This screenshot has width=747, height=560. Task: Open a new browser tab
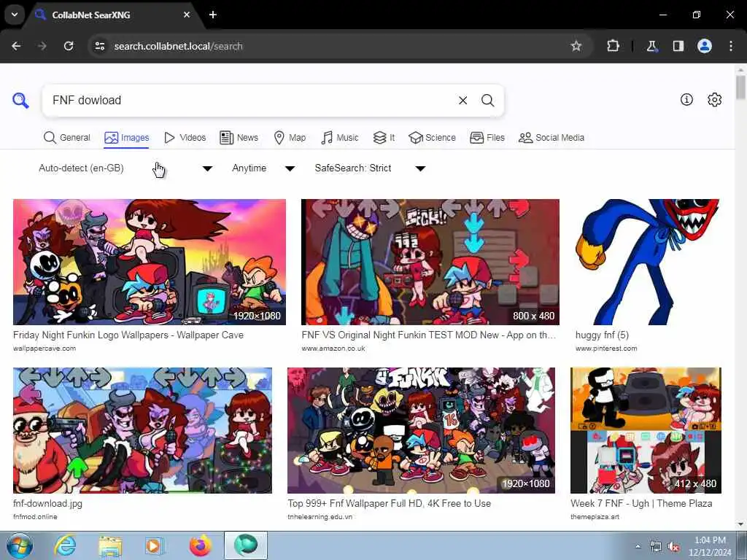click(x=213, y=15)
